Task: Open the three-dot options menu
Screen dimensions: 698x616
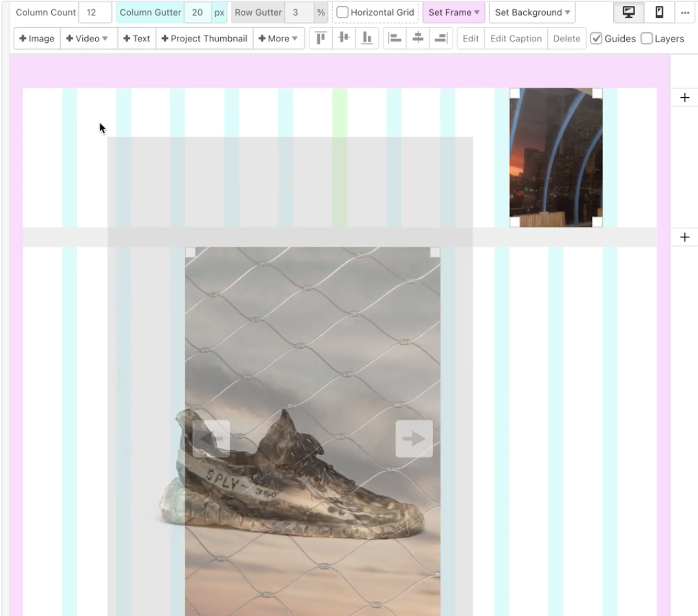Action: click(685, 12)
